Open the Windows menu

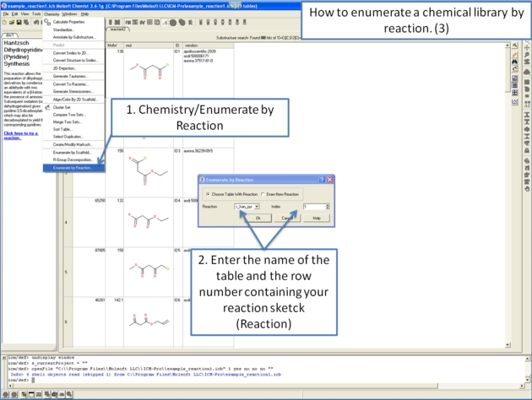pyautogui.click(x=69, y=14)
